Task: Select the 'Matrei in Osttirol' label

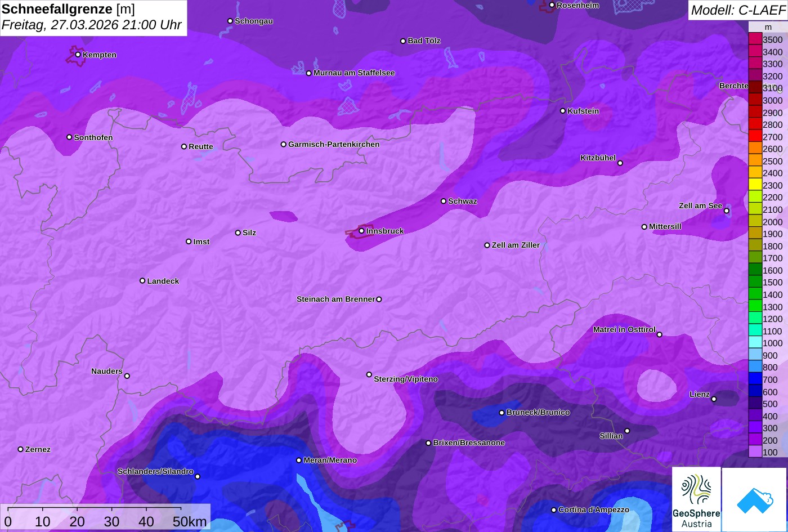Action: [x=624, y=330]
